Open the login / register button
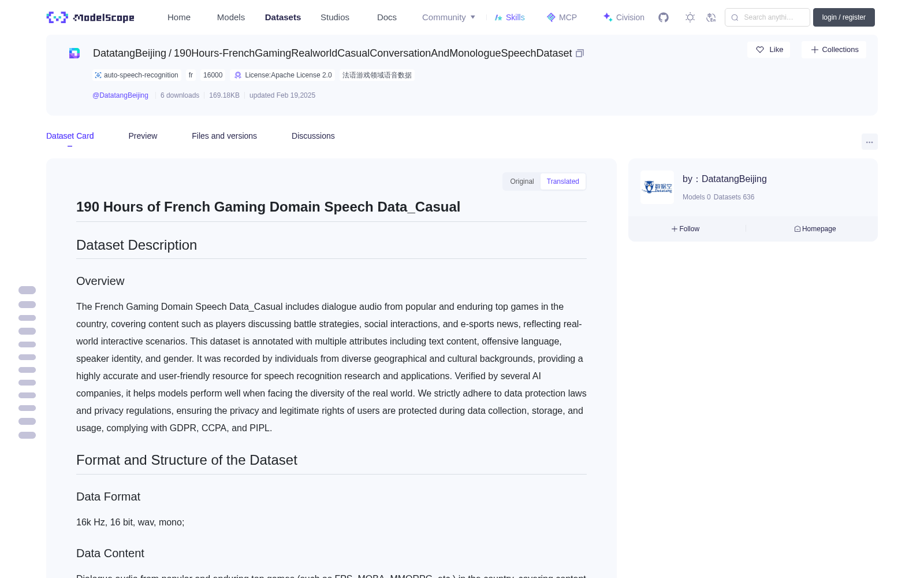Viewport: 924px width, 578px height. click(x=844, y=17)
